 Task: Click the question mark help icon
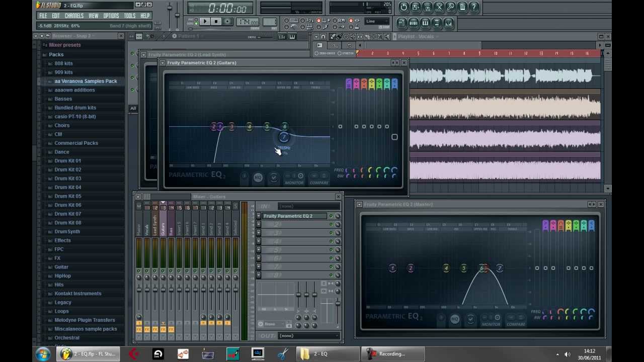(x=474, y=7)
